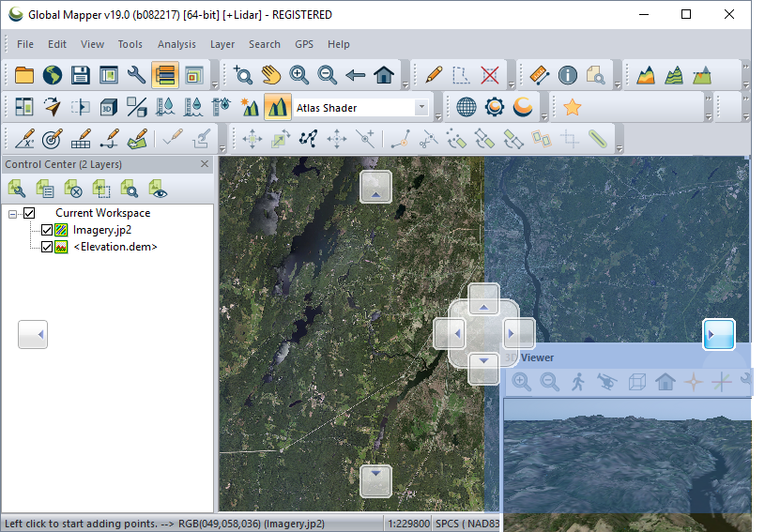Open the Atlas Shader dropdown

coord(421,108)
